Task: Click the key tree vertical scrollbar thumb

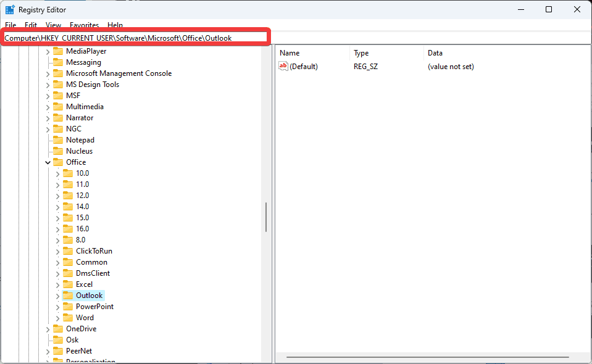Action: point(266,217)
